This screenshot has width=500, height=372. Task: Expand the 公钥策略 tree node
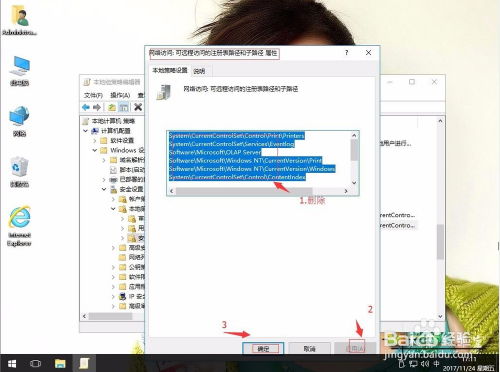click(x=114, y=267)
